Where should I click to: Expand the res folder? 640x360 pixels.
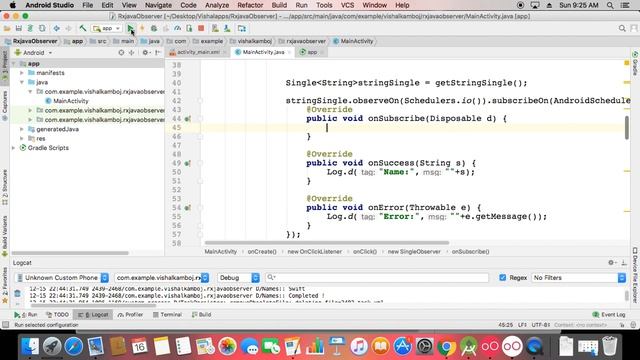point(22,138)
